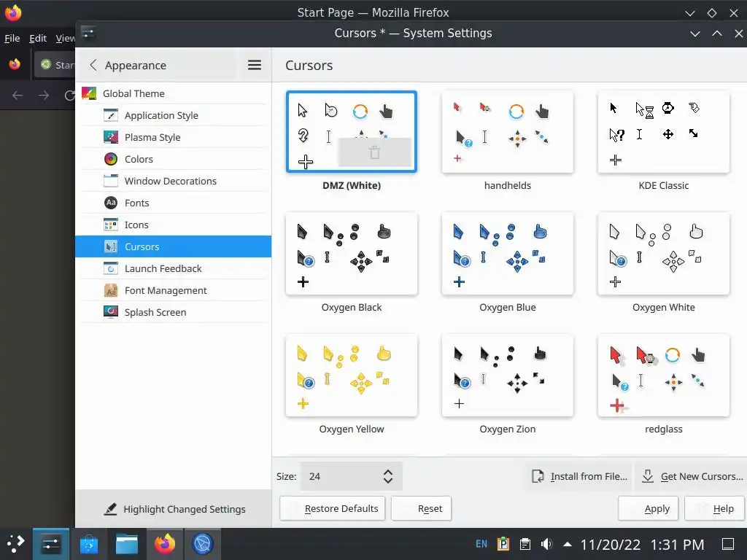Open the Window Decorations icon
The width and height of the screenshot is (747, 560).
(111, 181)
